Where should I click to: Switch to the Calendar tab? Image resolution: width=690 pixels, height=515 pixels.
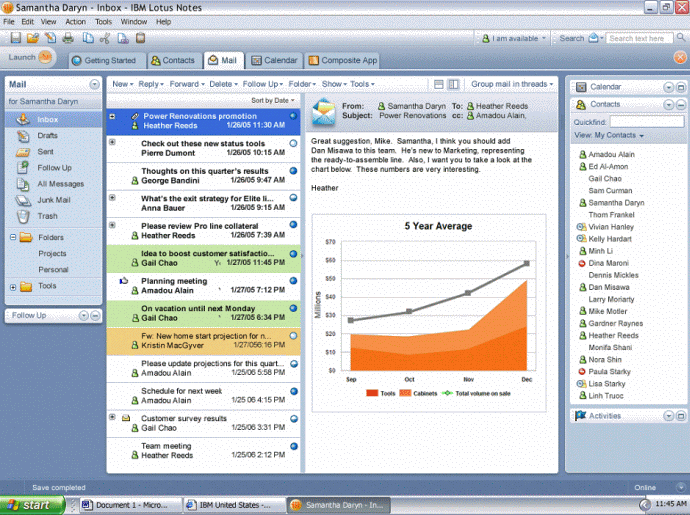click(x=275, y=60)
